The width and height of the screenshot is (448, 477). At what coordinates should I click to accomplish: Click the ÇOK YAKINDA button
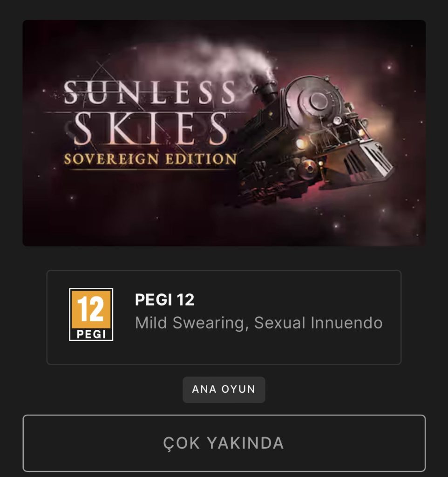pyautogui.click(x=224, y=443)
